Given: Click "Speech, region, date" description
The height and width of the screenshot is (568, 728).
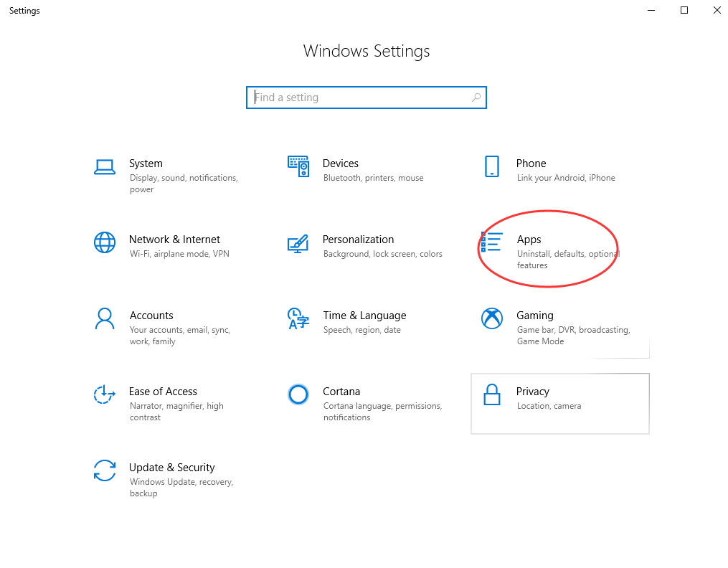Looking at the screenshot, I should click(x=361, y=331).
